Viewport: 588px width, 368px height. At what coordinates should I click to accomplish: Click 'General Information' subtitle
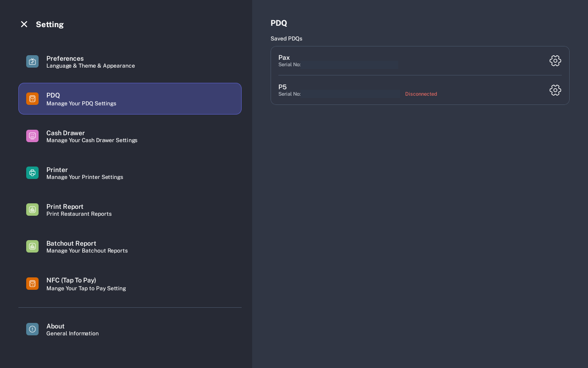[73, 333]
